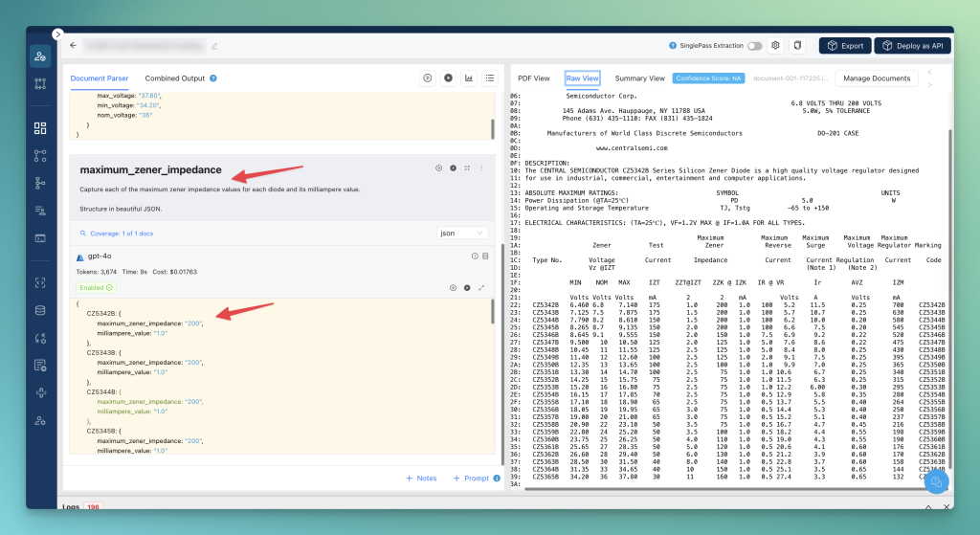Screen dimensions: 980x535
Task: Click the dashboard grid icon in left sidebar
Action: [x=40, y=127]
